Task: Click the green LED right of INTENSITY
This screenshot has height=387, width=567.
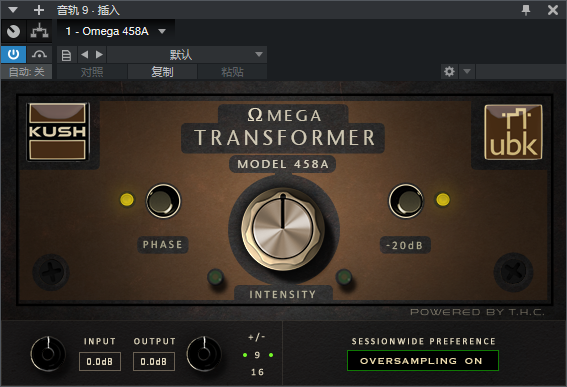Action: pyautogui.click(x=344, y=277)
